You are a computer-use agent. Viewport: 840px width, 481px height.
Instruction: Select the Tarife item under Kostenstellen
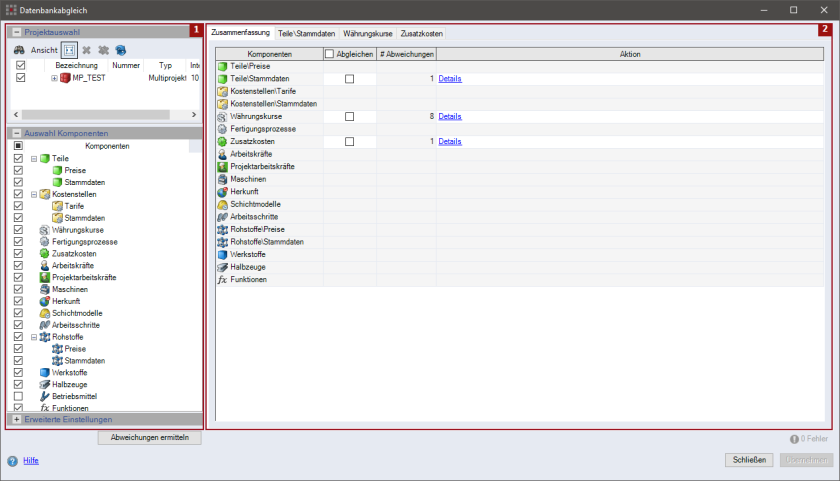click(74, 206)
